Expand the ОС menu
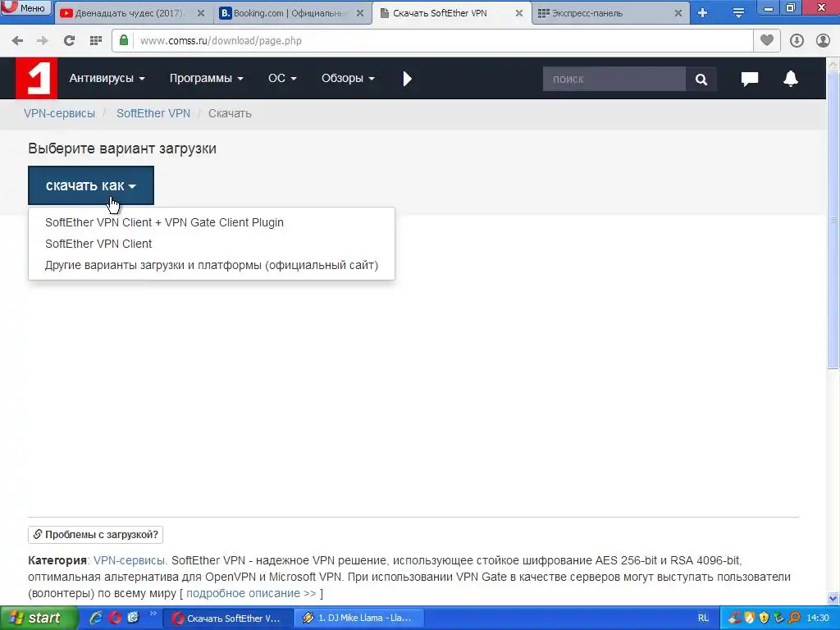Viewport: 840px width, 630px height. coord(282,78)
